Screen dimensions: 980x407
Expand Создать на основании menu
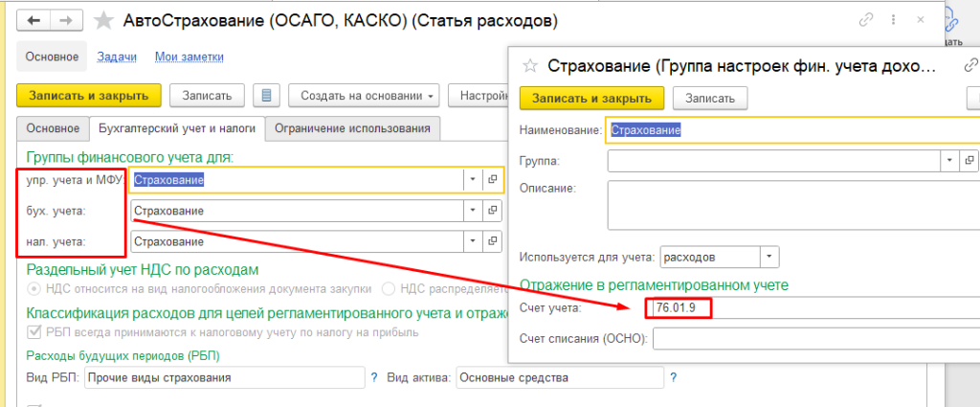click(364, 96)
